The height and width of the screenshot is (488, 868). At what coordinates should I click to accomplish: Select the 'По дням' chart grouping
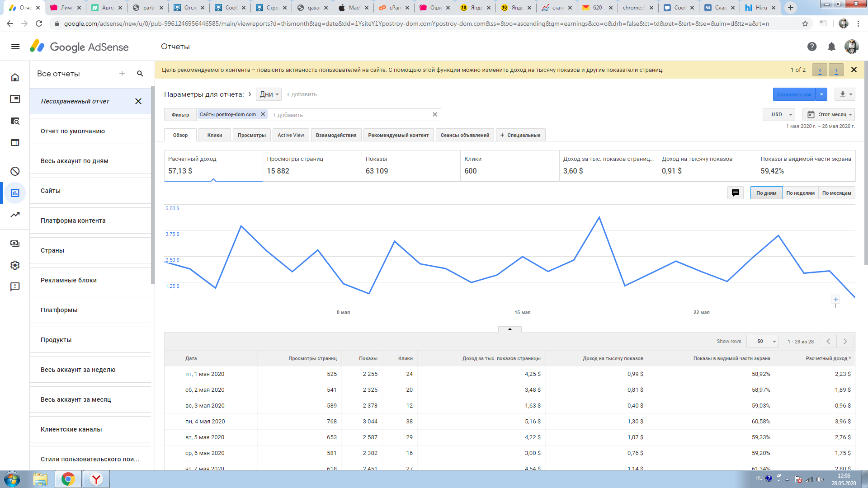point(766,193)
